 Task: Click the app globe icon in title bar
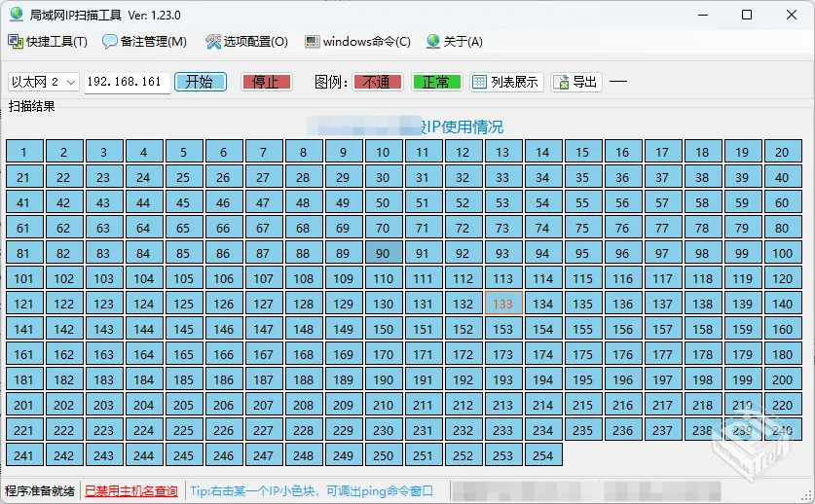point(17,15)
